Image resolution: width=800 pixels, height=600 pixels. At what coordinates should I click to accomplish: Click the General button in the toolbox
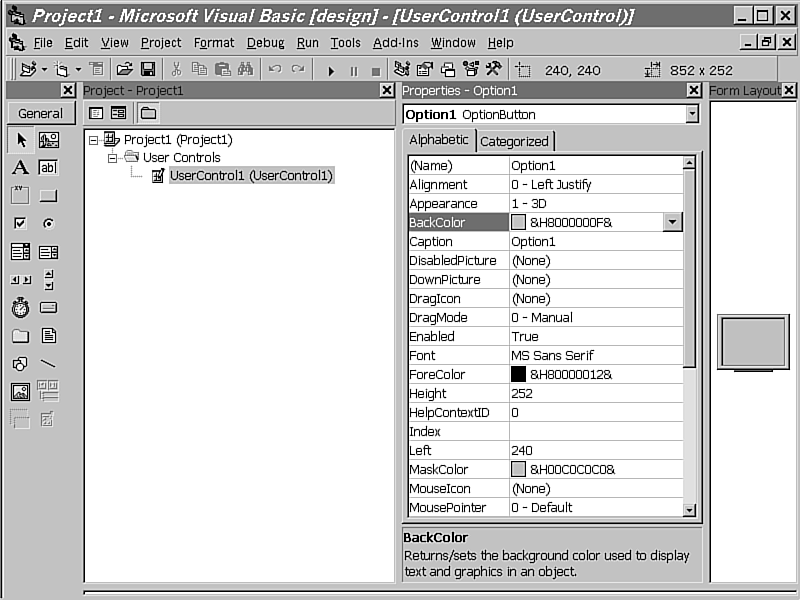pyautogui.click(x=40, y=113)
